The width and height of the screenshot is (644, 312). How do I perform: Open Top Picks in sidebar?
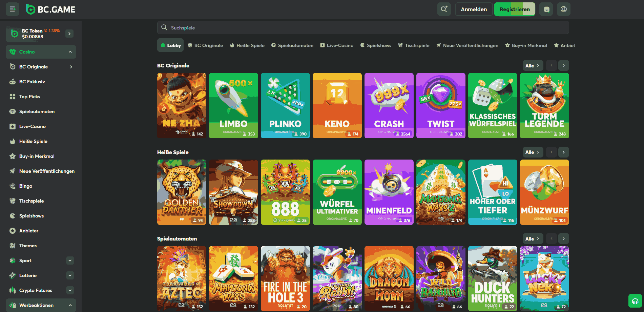(x=41, y=97)
